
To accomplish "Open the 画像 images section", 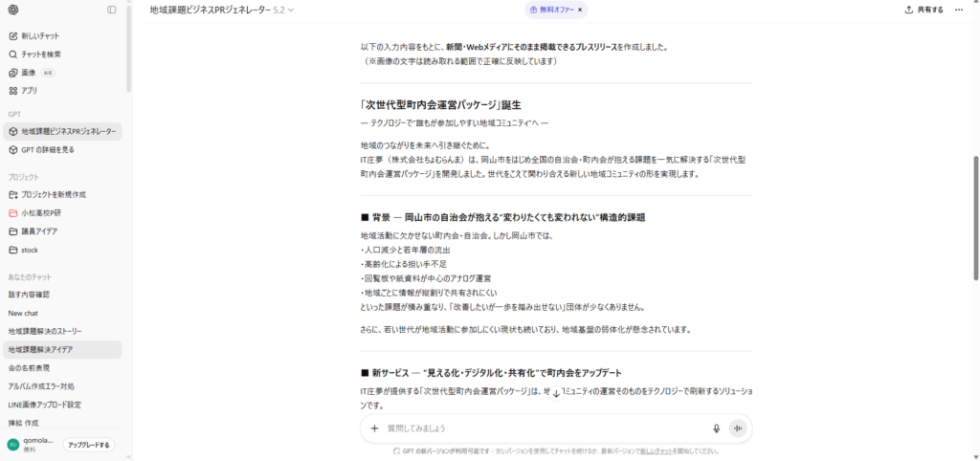I will point(29,73).
